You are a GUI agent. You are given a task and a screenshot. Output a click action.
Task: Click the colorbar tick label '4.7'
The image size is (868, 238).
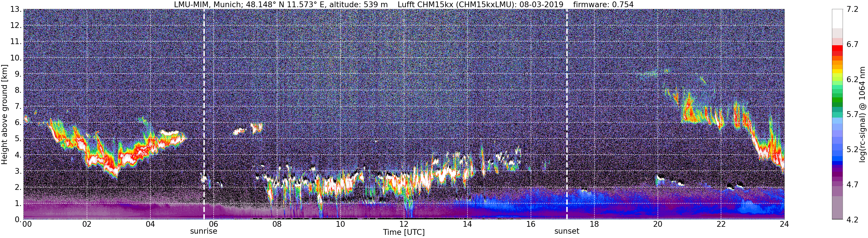[852, 184]
